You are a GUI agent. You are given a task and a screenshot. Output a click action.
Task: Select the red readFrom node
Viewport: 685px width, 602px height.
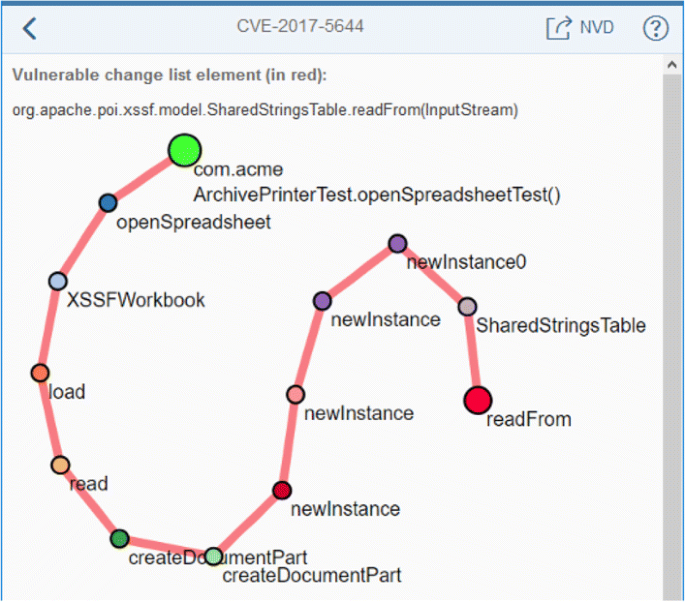pyautogui.click(x=478, y=400)
